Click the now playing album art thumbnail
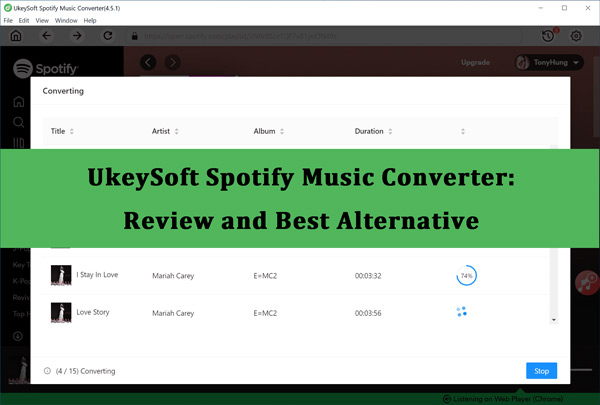This screenshot has height=405, width=600. [19, 371]
